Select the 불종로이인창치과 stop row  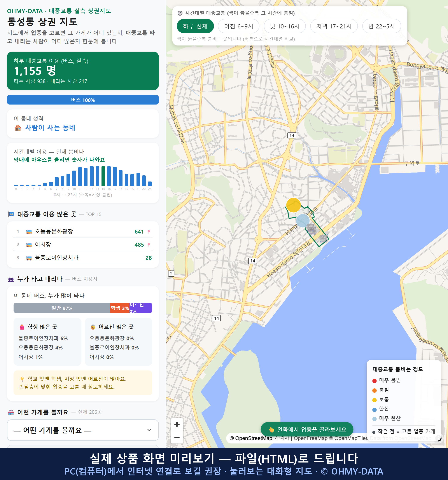[x=83, y=258]
